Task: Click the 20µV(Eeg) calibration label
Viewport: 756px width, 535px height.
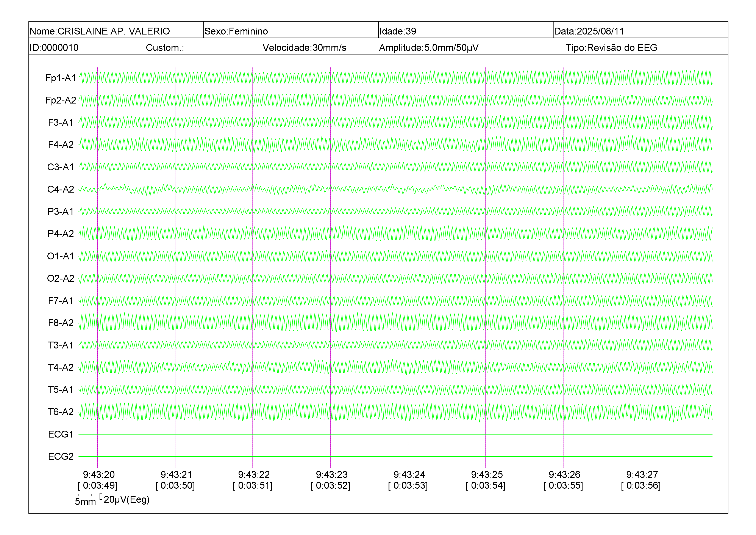Action: [x=127, y=500]
